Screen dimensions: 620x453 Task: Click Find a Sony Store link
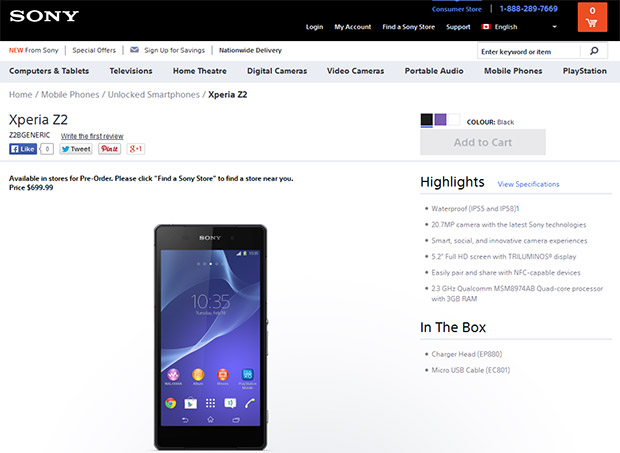coord(408,27)
